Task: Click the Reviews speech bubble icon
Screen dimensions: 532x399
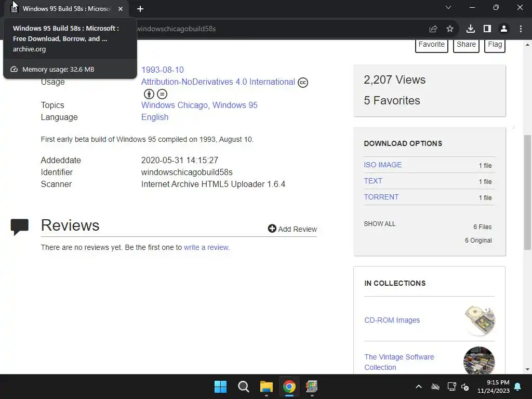Action: 20,227
